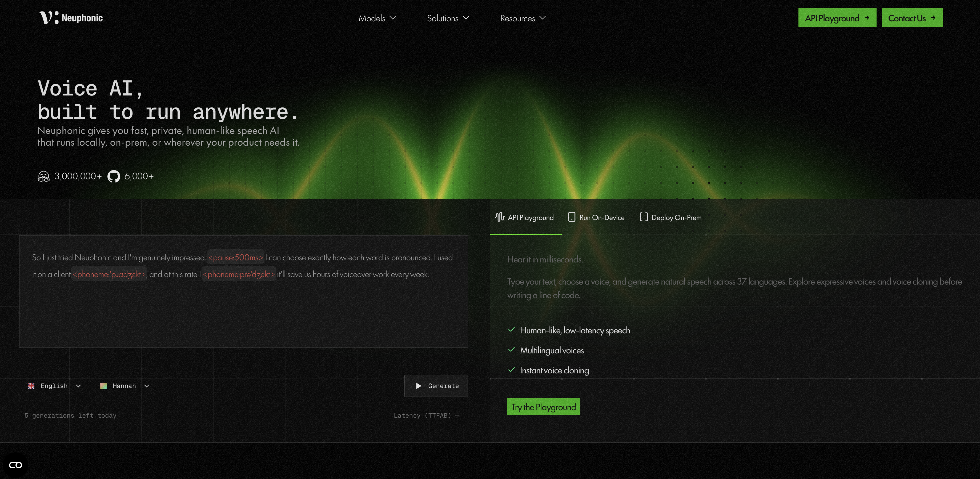Click inside the sample text input area

click(243, 291)
